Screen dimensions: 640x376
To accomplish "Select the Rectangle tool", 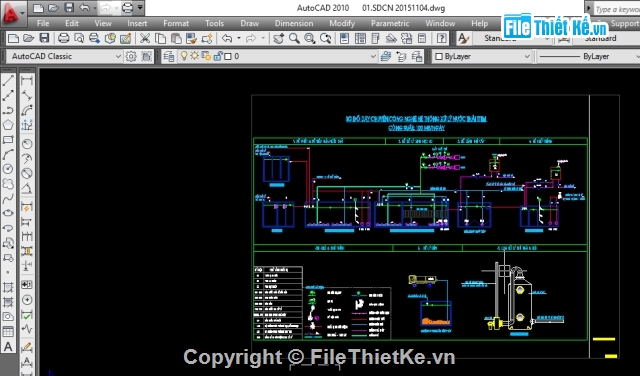I will 8,140.
